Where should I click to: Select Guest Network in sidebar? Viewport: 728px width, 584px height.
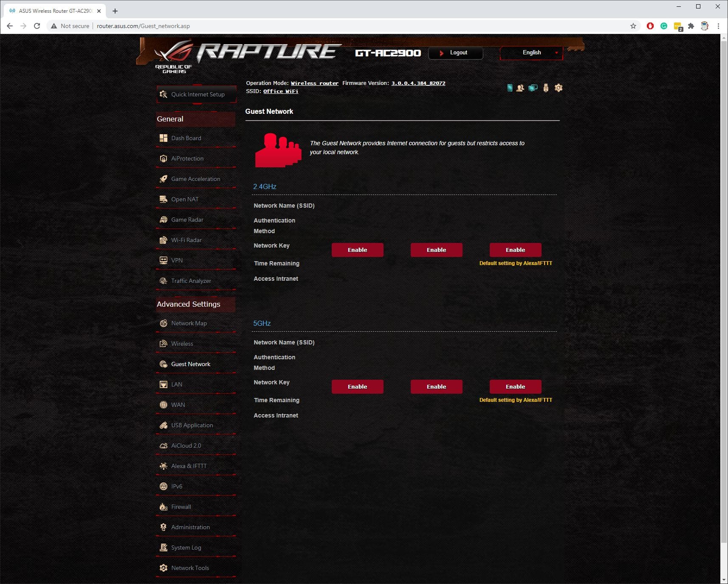pos(196,364)
